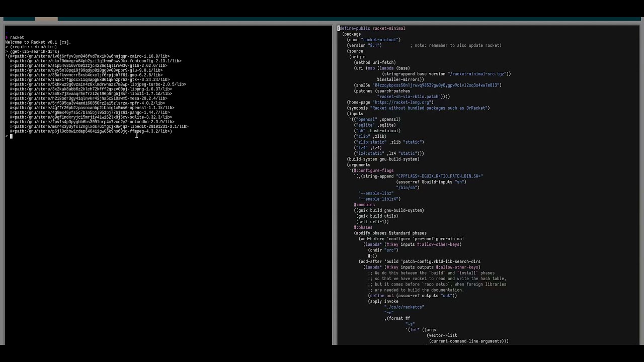Click the '("lz4:static" ,lz4 "static")' line
The image size is (644, 362).
pos(389,153)
